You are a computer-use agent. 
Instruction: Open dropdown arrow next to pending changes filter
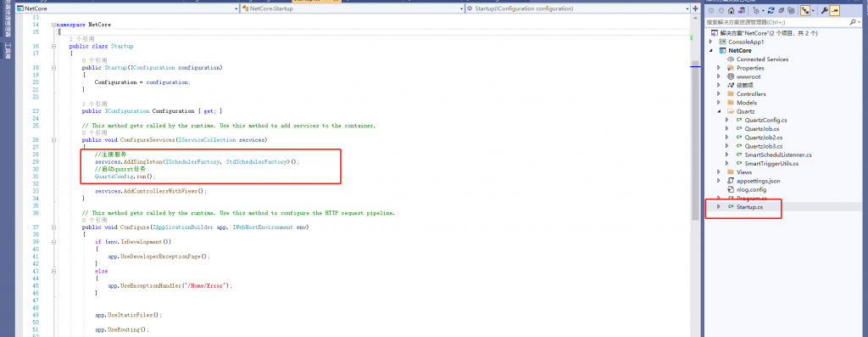click(764, 10)
